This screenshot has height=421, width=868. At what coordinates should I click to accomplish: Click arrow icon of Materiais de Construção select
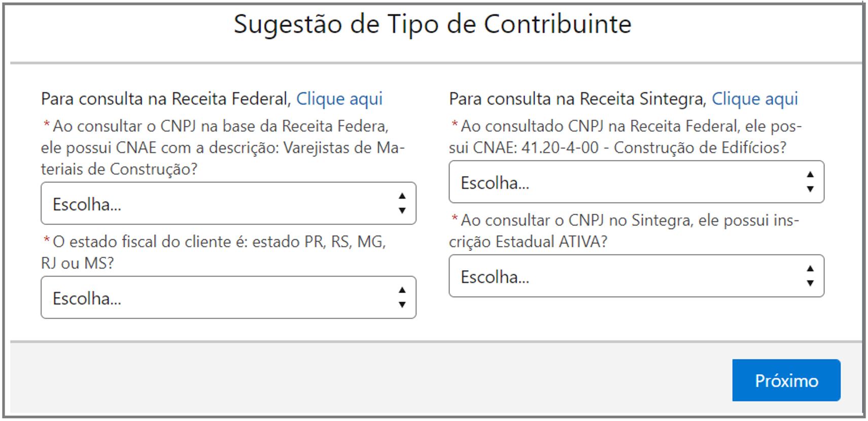click(x=402, y=204)
